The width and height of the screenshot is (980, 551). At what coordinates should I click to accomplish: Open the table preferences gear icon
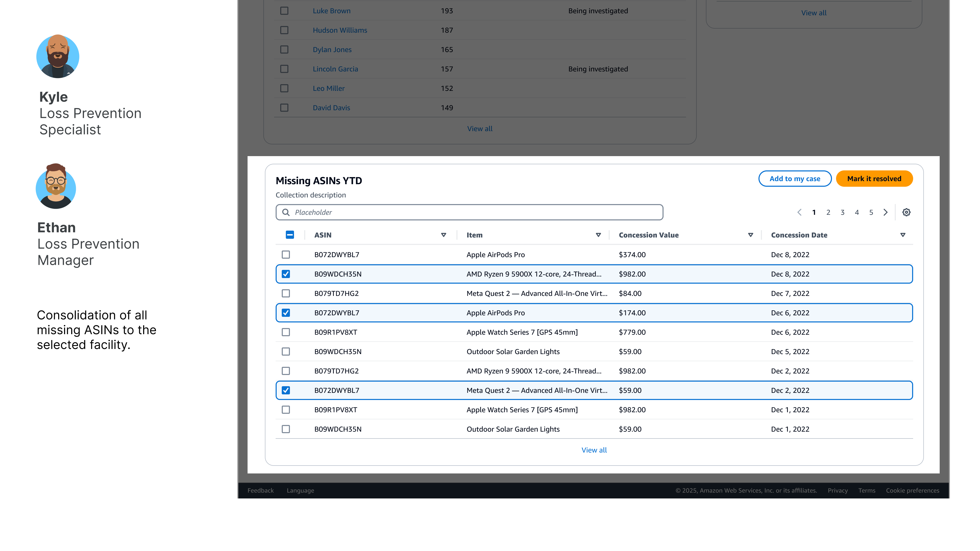[x=906, y=212]
